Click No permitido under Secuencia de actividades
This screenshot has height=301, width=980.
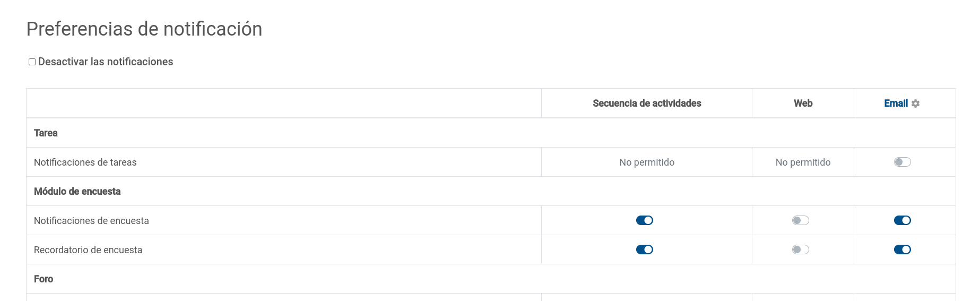647,162
